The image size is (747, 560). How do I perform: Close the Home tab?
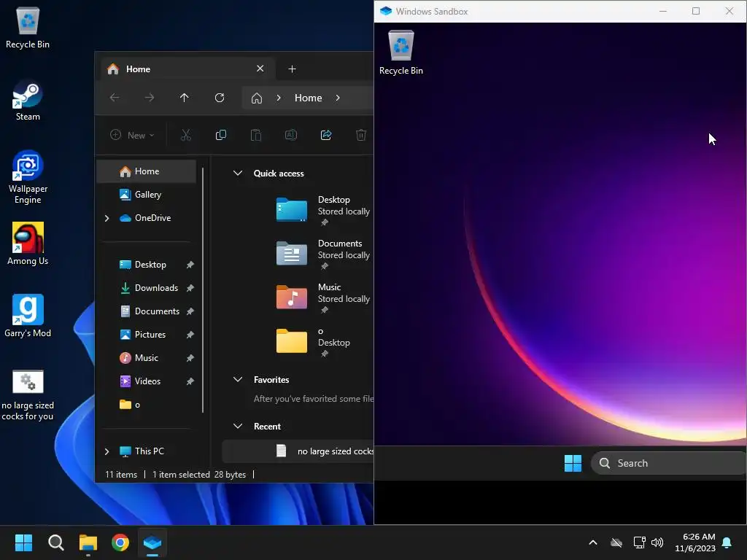click(x=260, y=69)
